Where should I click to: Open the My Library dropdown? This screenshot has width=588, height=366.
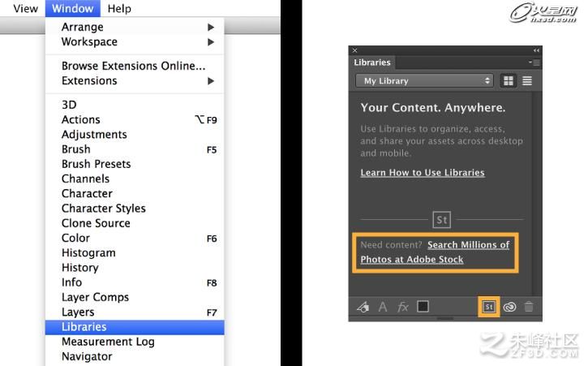(x=424, y=80)
